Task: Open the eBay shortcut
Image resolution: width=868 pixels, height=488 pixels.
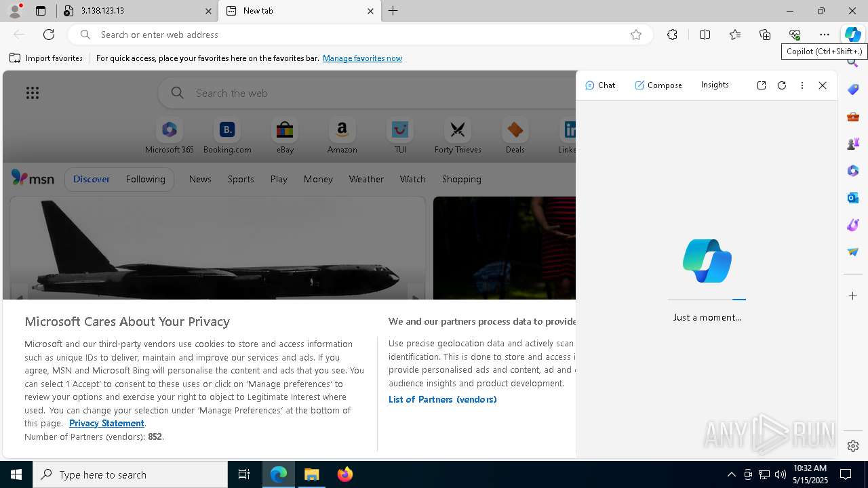Action: (285, 136)
